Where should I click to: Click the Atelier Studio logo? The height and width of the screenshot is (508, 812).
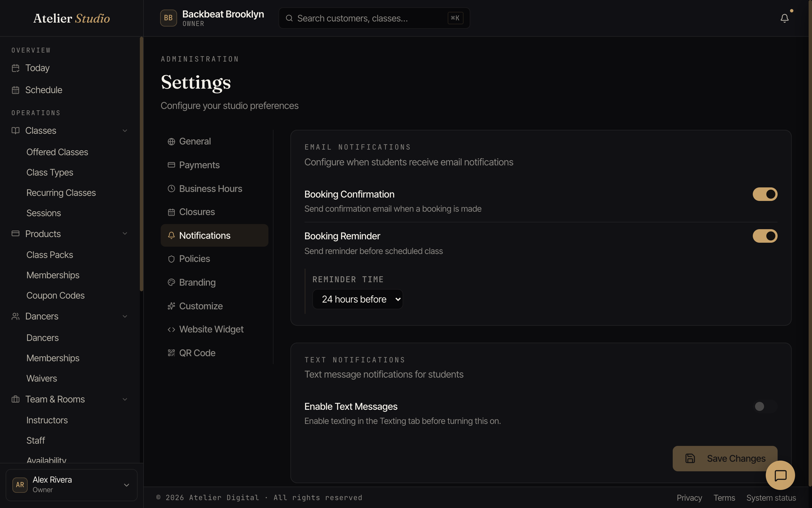[71, 18]
